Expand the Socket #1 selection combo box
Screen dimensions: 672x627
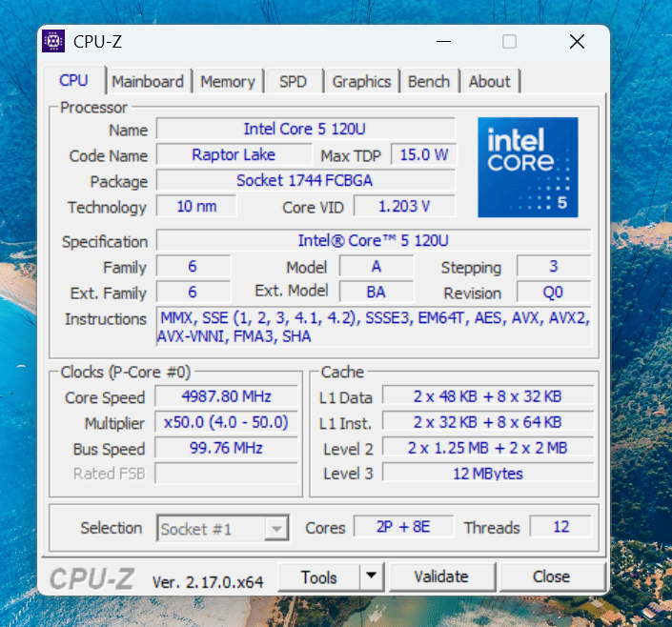pos(223,529)
